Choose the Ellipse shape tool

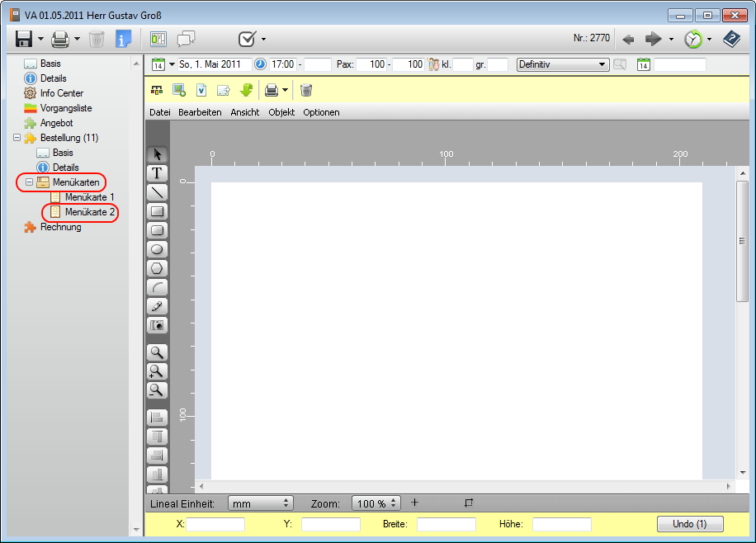click(157, 249)
